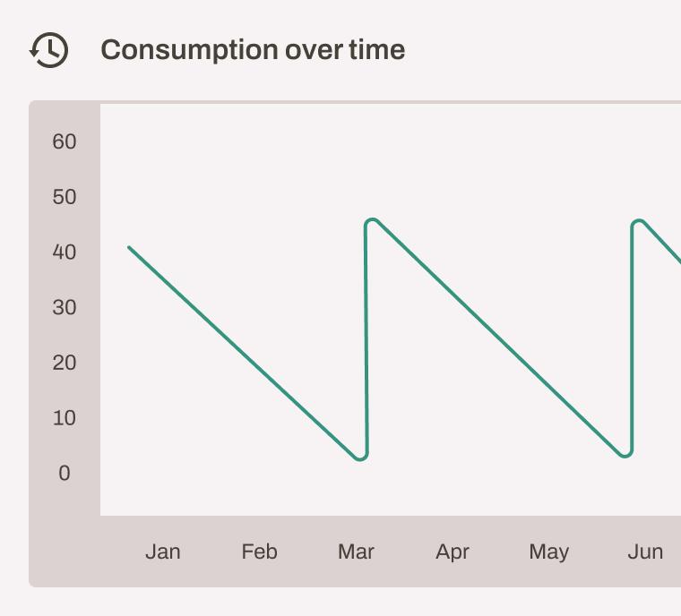
Task: Click the 60 value on the y-axis
Action: (65, 141)
